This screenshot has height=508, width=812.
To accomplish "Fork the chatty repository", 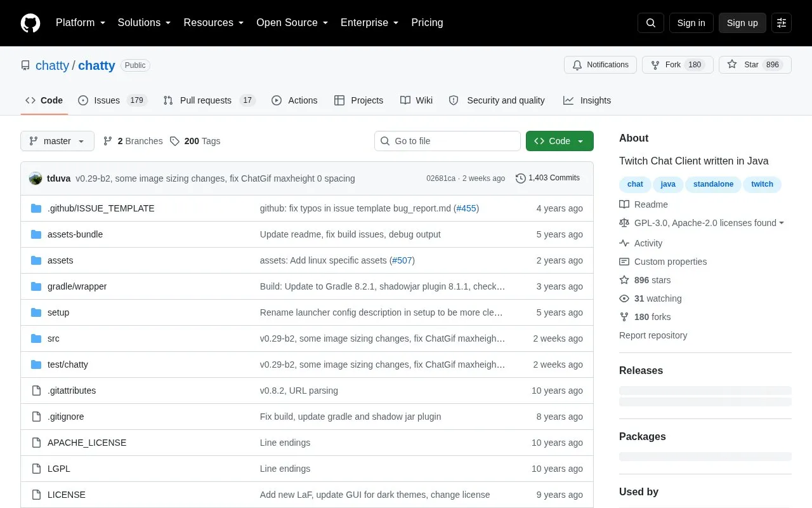I will (x=678, y=65).
